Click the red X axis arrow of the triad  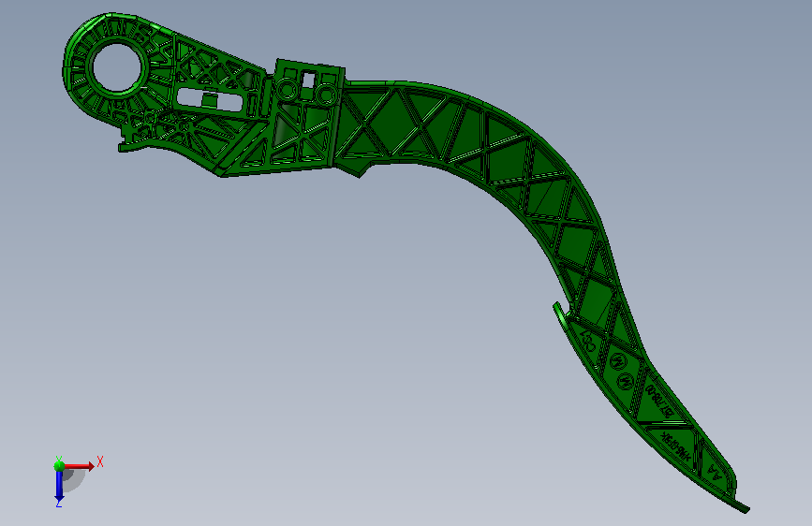[80, 466]
